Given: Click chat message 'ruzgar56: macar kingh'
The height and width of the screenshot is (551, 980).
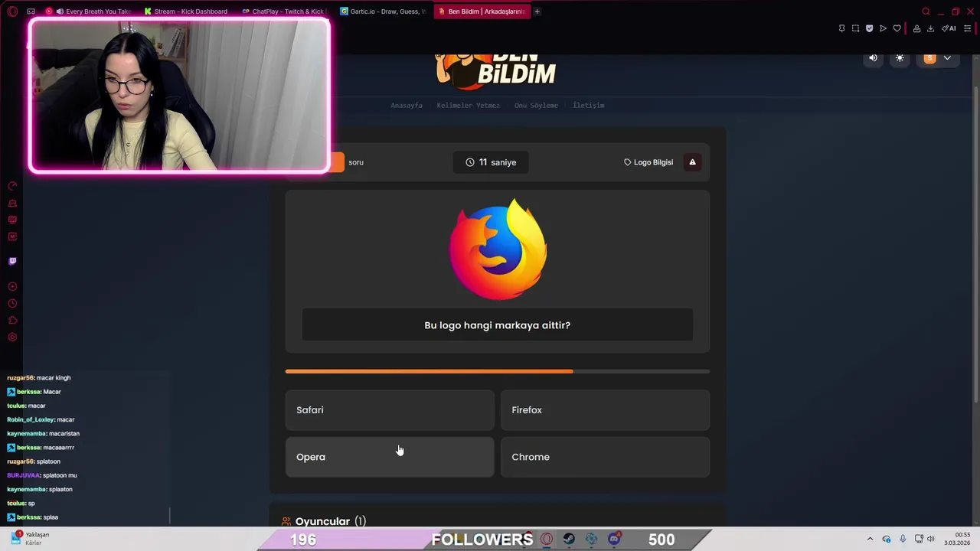Looking at the screenshot, I should click(x=39, y=378).
